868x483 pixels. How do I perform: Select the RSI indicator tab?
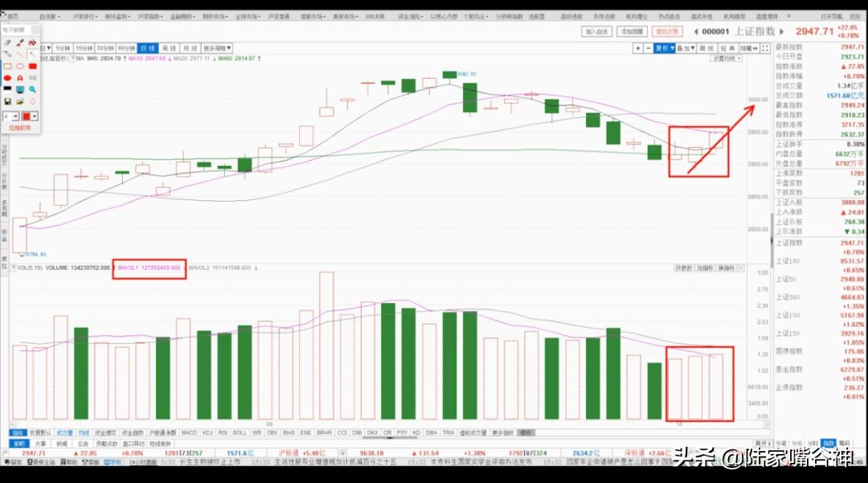click(x=223, y=432)
